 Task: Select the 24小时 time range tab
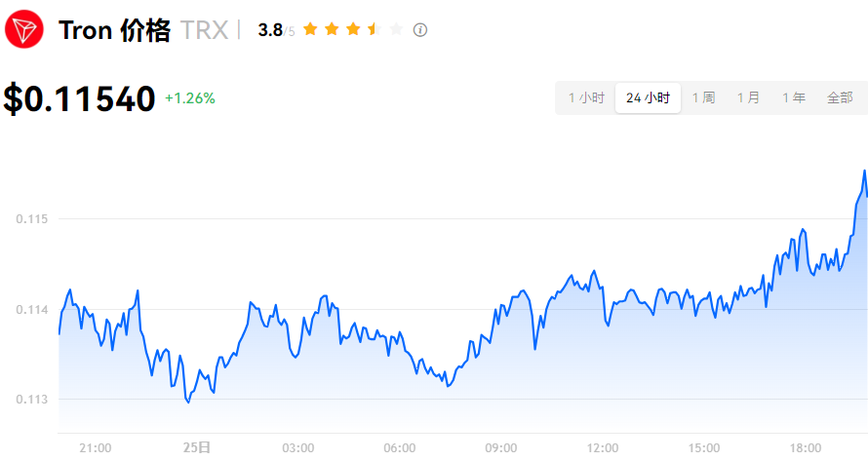pos(648,97)
